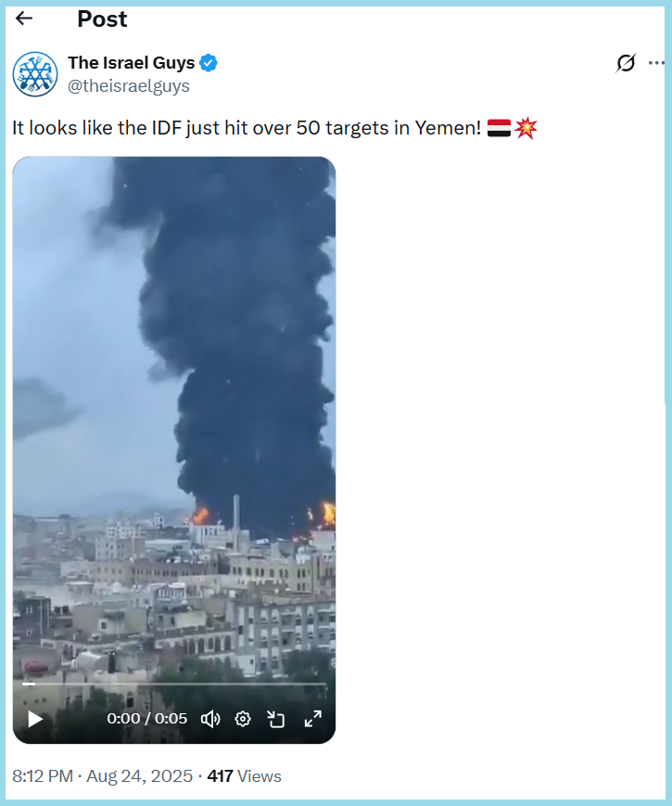Click the Yemen flag emoji in the post
The width and height of the screenshot is (672, 806).
[x=499, y=128]
